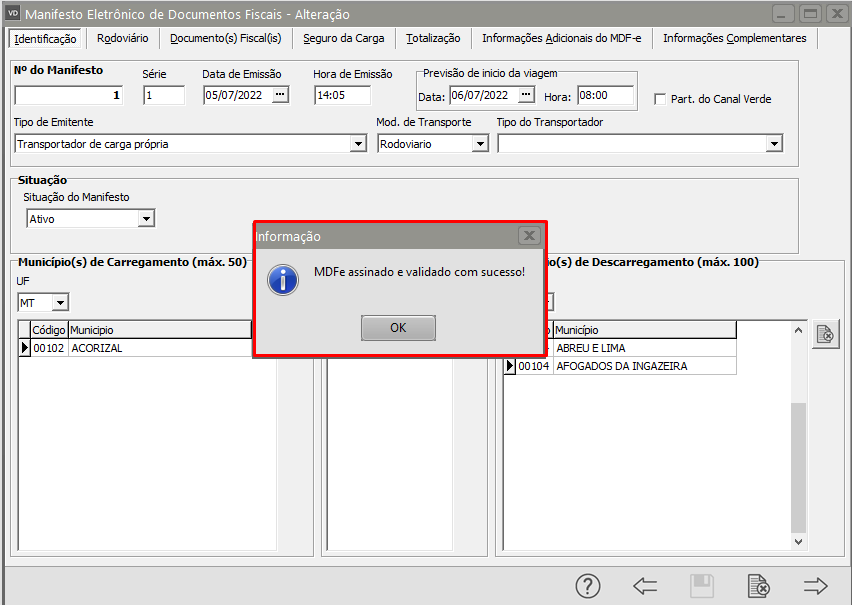Click the Hora de Emissão field
Image resolution: width=852 pixels, height=605 pixels.
[343, 95]
